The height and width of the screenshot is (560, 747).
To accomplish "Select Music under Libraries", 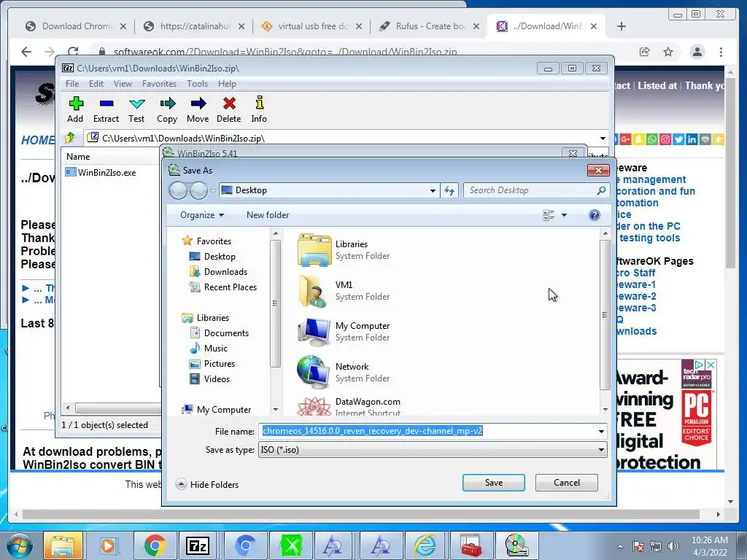I will click(209, 349).
